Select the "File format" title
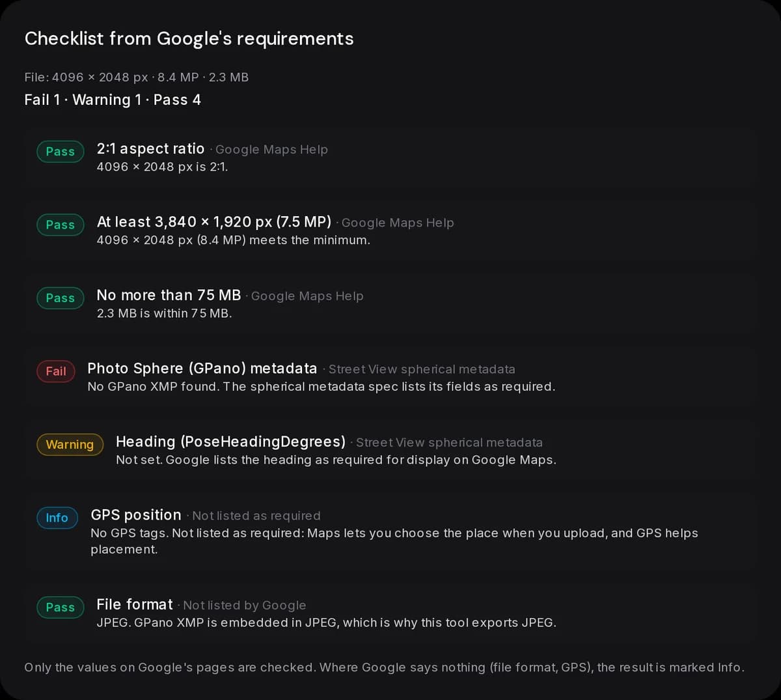The image size is (781, 700). coord(135,604)
